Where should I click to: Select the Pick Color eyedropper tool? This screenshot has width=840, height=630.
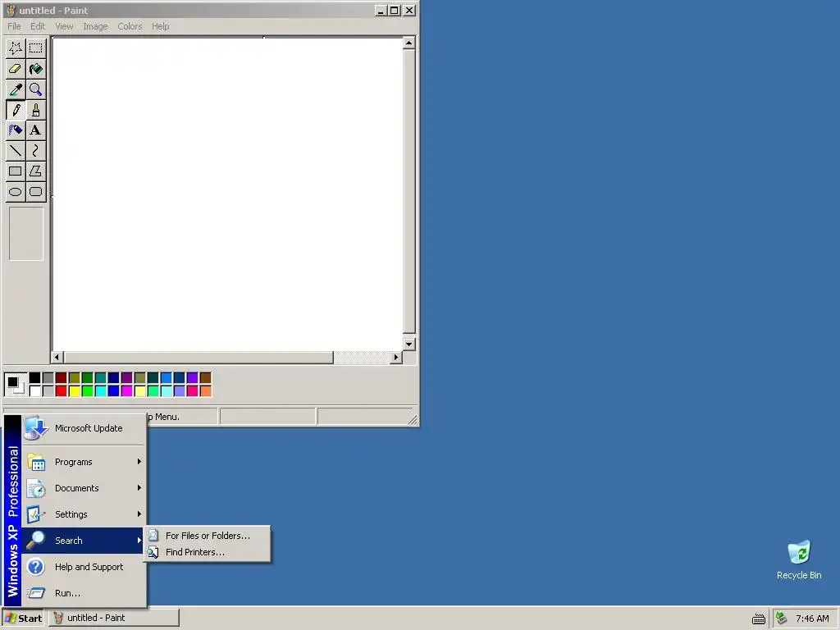(16, 89)
